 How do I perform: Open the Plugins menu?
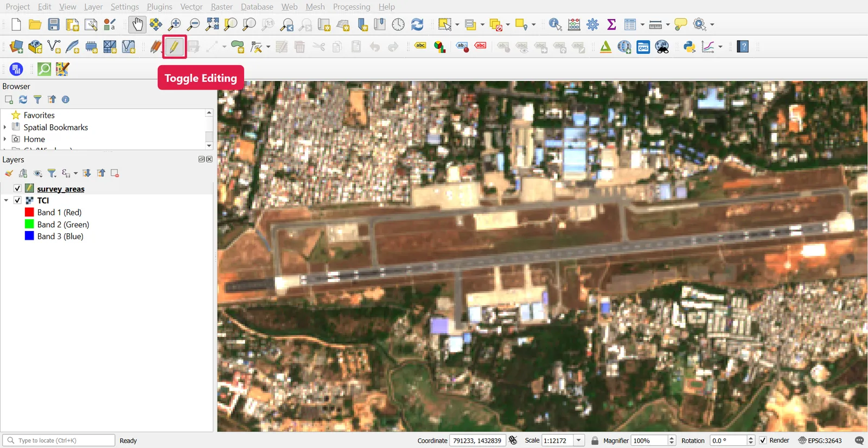point(159,7)
